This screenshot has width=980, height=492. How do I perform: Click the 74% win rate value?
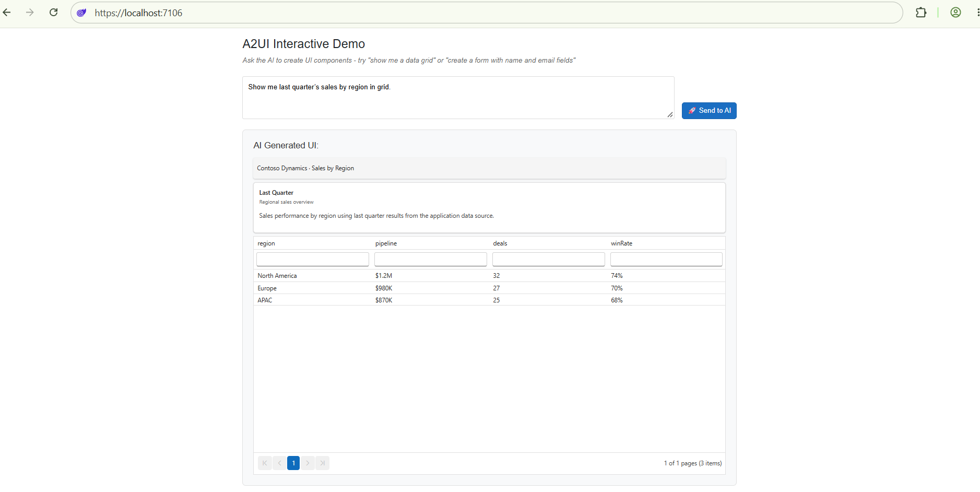click(617, 276)
